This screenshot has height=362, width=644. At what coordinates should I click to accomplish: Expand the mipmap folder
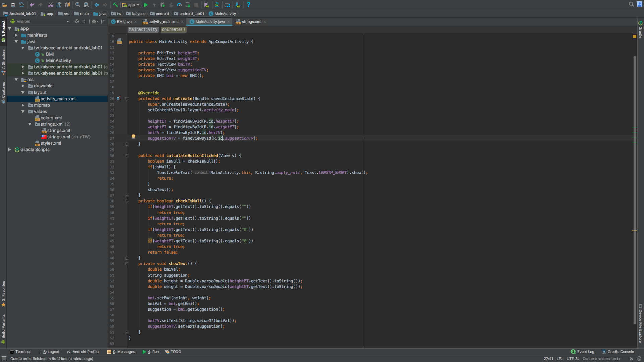[23, 105]
